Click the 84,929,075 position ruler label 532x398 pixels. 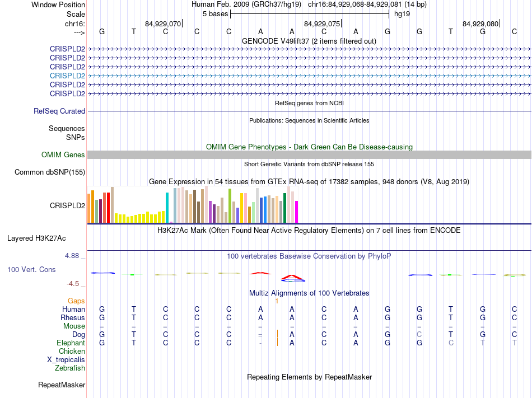click(x=321, y=24)
